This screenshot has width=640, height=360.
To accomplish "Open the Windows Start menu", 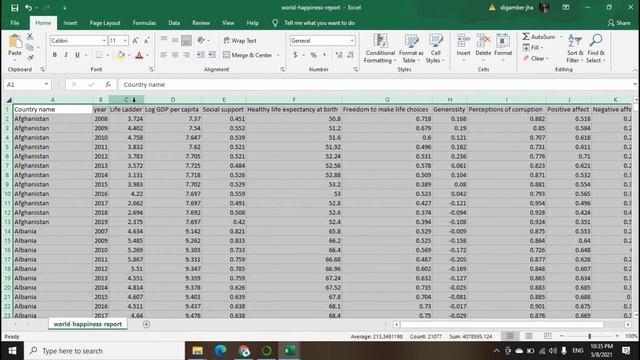I will [x=12, y=351].
